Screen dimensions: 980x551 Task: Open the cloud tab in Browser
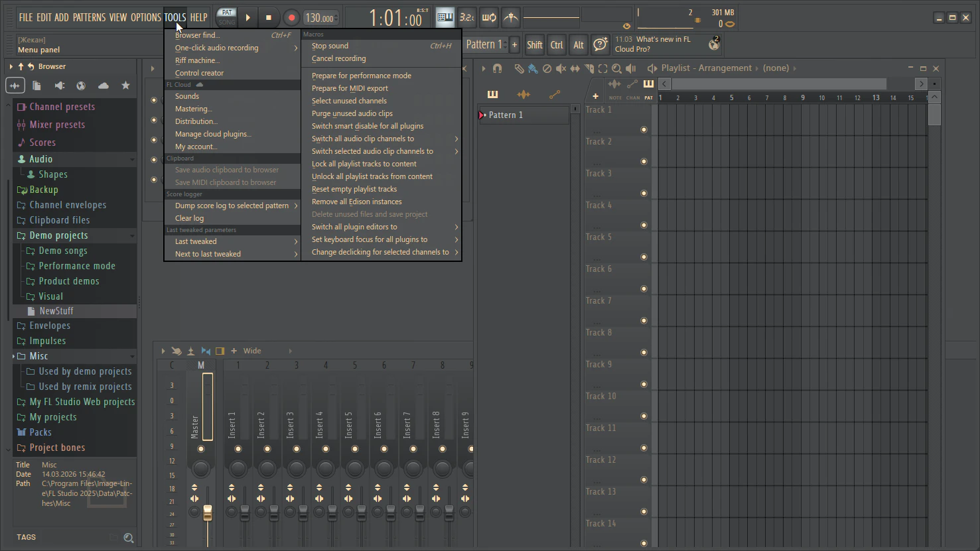[x=104, y=86]
